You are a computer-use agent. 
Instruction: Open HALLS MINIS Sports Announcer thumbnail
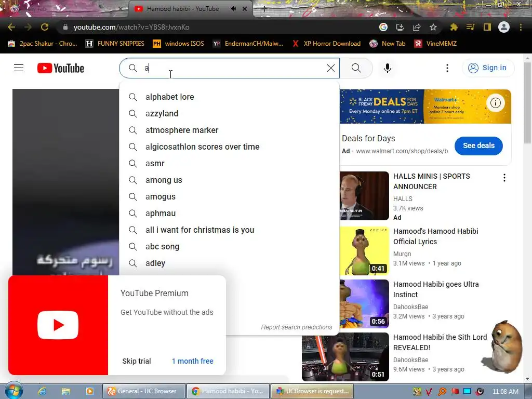pos(364,196)
